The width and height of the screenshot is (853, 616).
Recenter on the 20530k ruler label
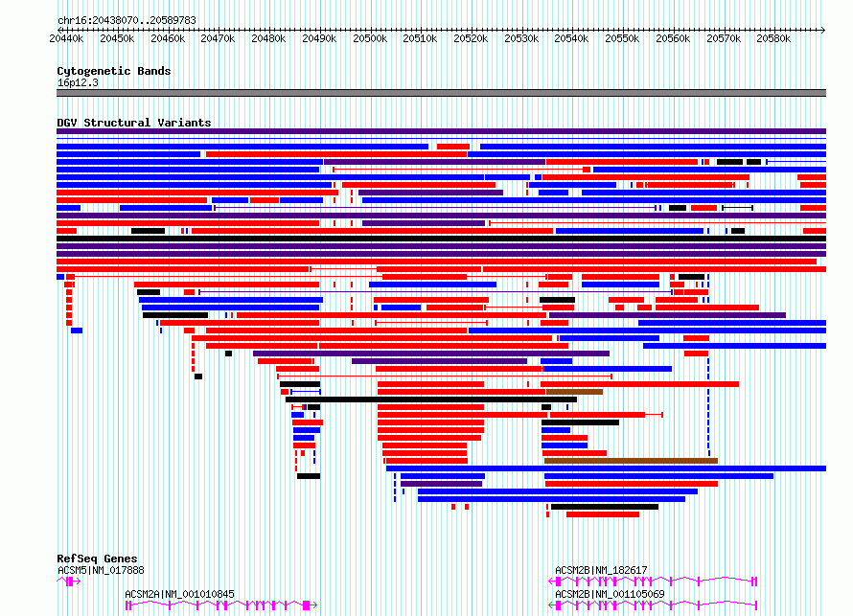point(521,38)
